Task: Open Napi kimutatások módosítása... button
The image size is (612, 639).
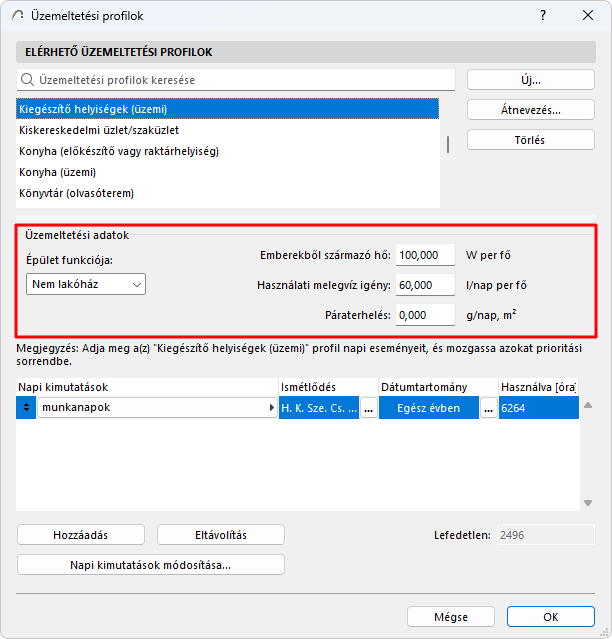Action: pyautogui.click(x=151, y=565)
